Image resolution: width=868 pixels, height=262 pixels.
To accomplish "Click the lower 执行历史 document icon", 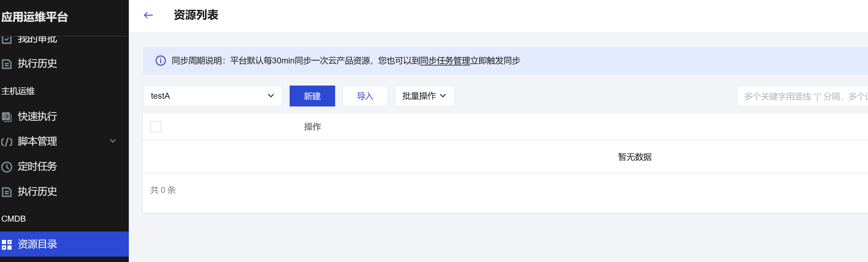I will click(x=7, y=192).
